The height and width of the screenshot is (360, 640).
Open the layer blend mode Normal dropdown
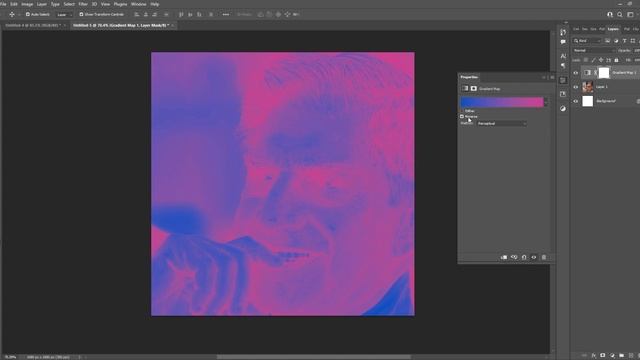[x=594, y=51]
